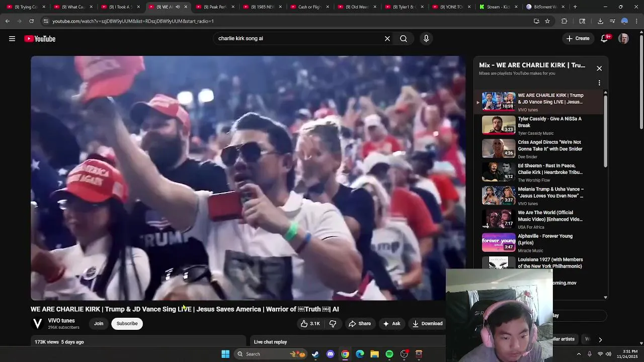This screenshot has width=644, height=362.
Task: Switch to the Stream - Kick browser tab
Action: [498, 7]
